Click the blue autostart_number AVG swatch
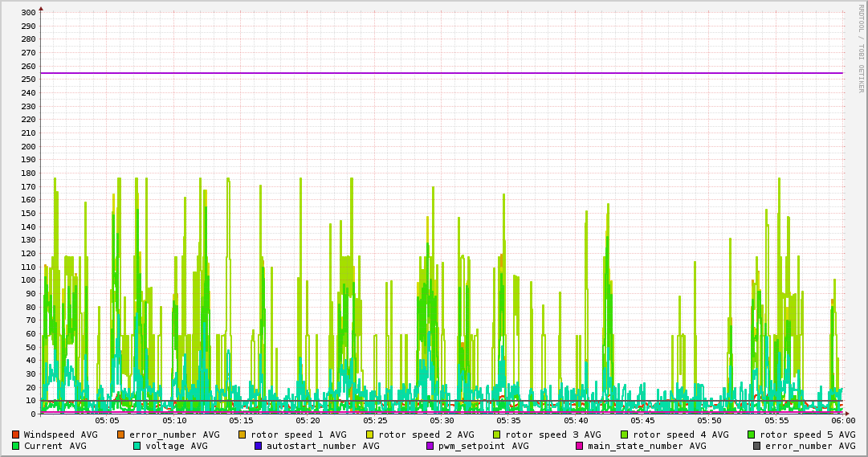 (259, 446)
